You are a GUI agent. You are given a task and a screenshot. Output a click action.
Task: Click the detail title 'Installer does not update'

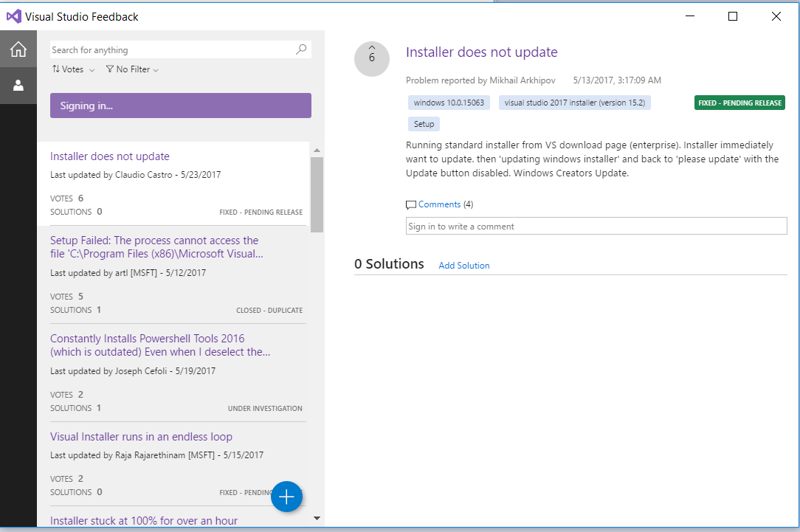click(482, 52)
